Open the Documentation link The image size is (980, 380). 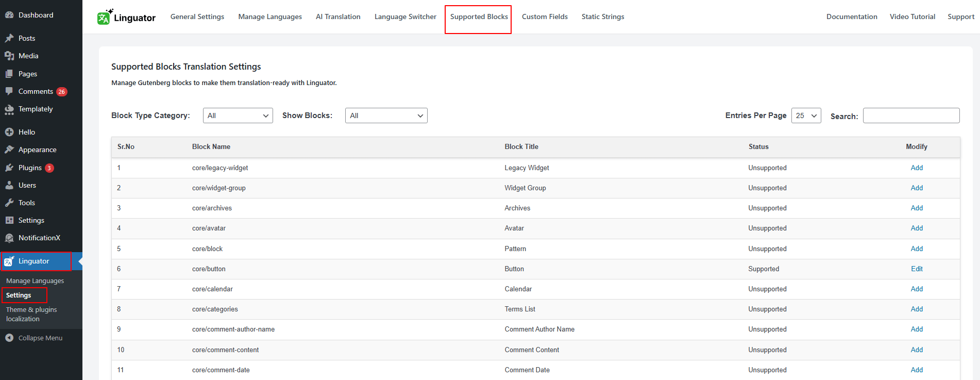click(x=852, y=16)
